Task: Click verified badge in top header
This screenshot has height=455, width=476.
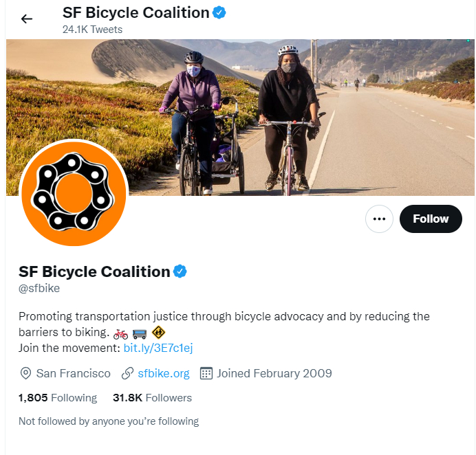Action: point(220,12)
